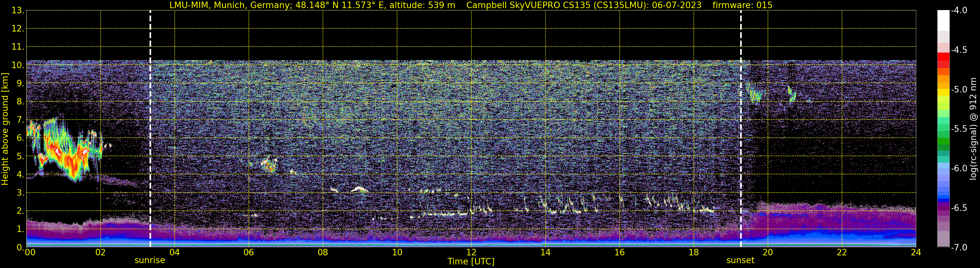Select the yellow swatch at -5.0

[x=944, y=92]
